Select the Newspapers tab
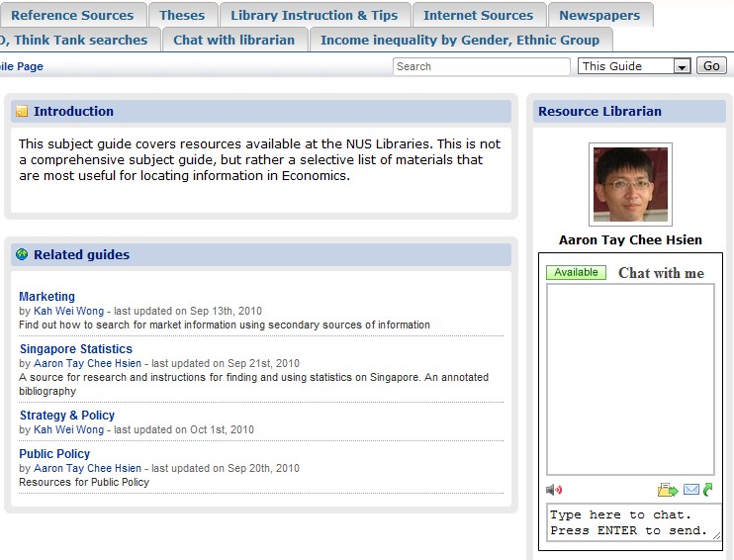 600,15
